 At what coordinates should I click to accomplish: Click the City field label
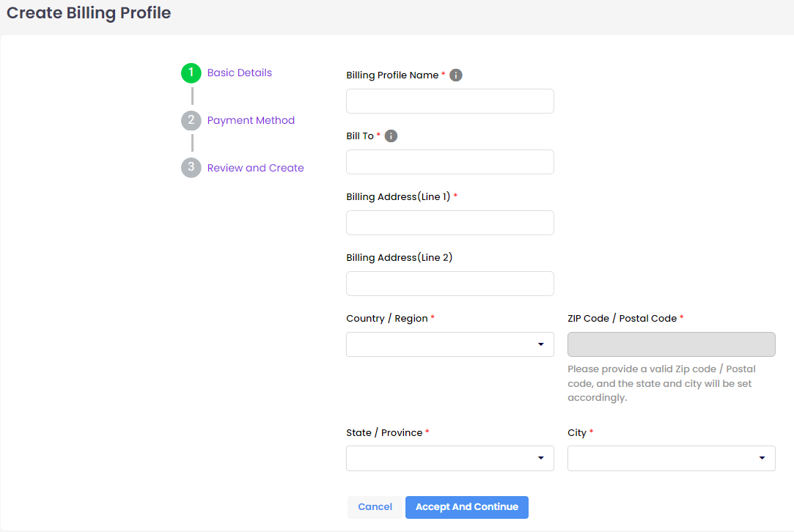[577, 433]
